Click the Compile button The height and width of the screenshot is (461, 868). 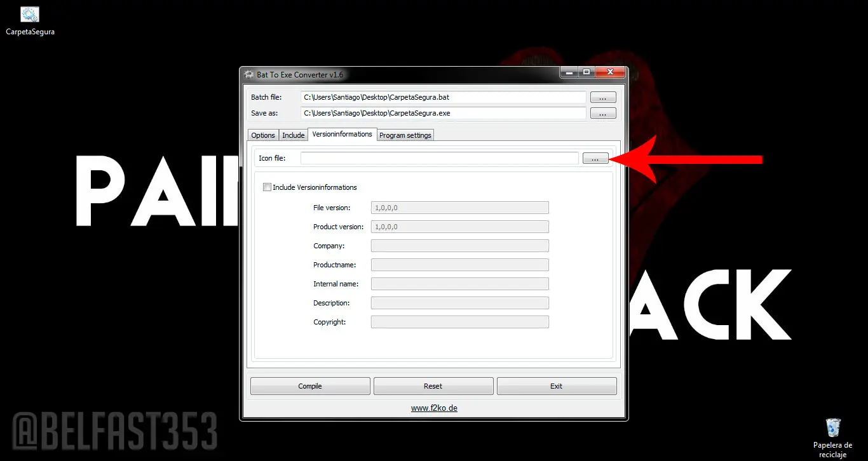[x=310, y=386]
